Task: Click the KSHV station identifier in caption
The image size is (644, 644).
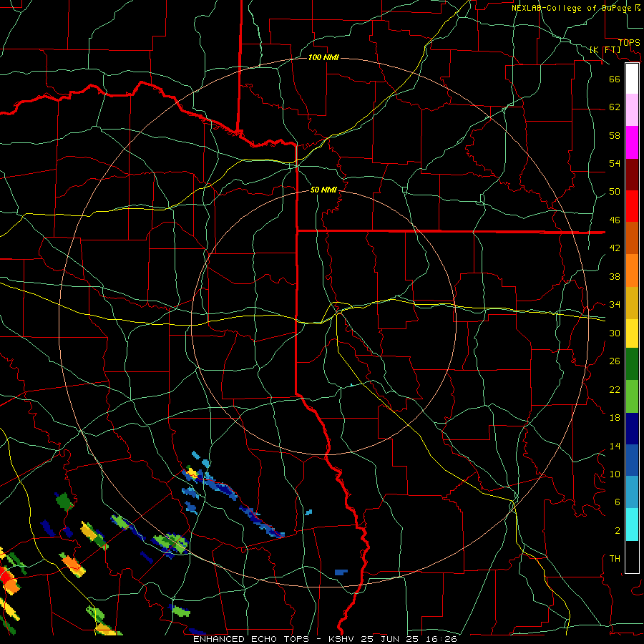Action: click(x=342, y=639)
